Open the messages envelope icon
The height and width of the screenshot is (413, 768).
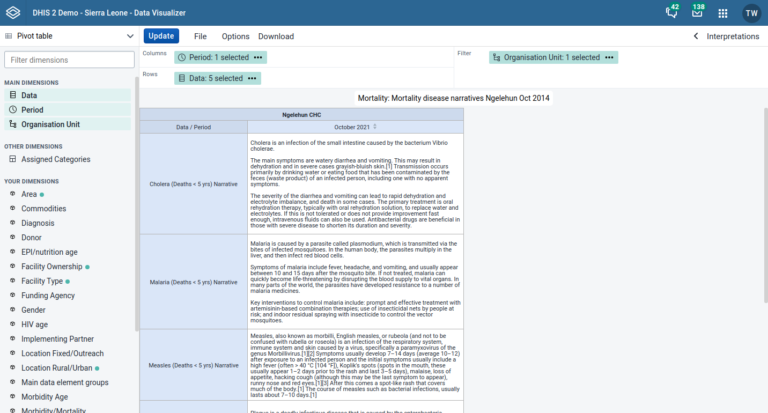[697, 13]
